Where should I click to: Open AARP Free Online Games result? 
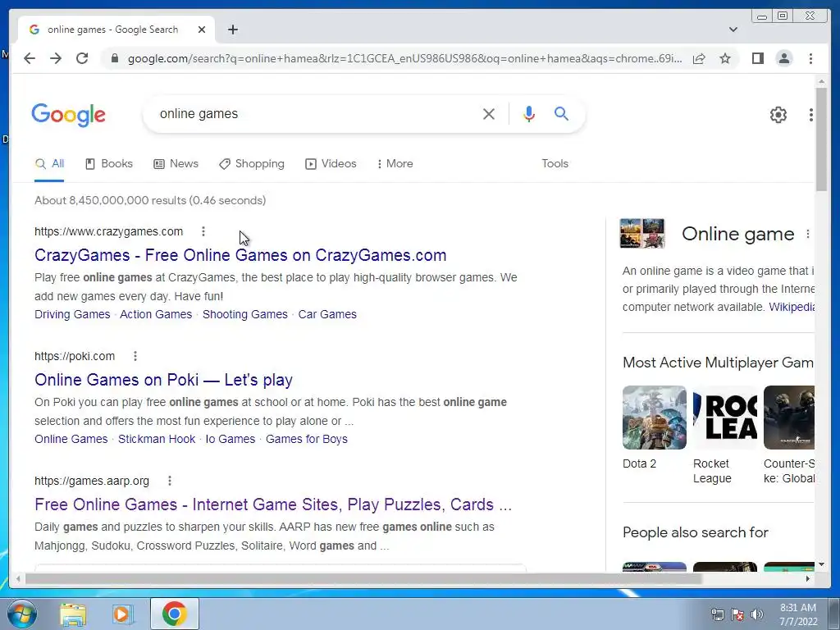pos(273,504)
